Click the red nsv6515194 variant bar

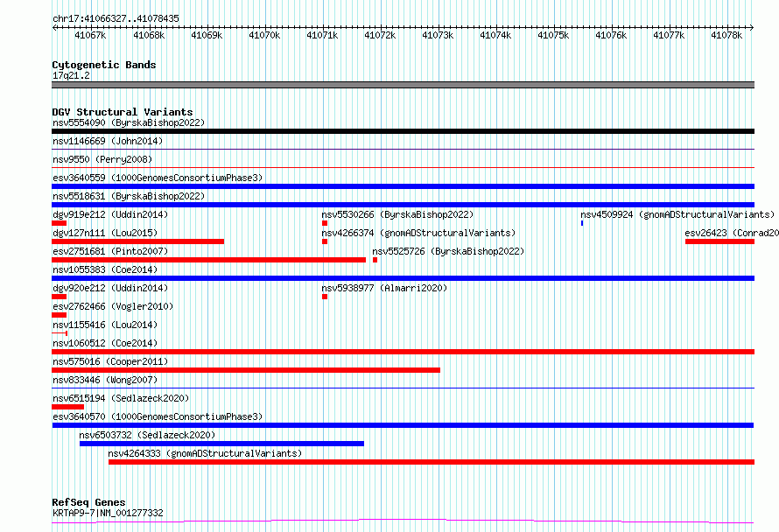click(67, 407)
